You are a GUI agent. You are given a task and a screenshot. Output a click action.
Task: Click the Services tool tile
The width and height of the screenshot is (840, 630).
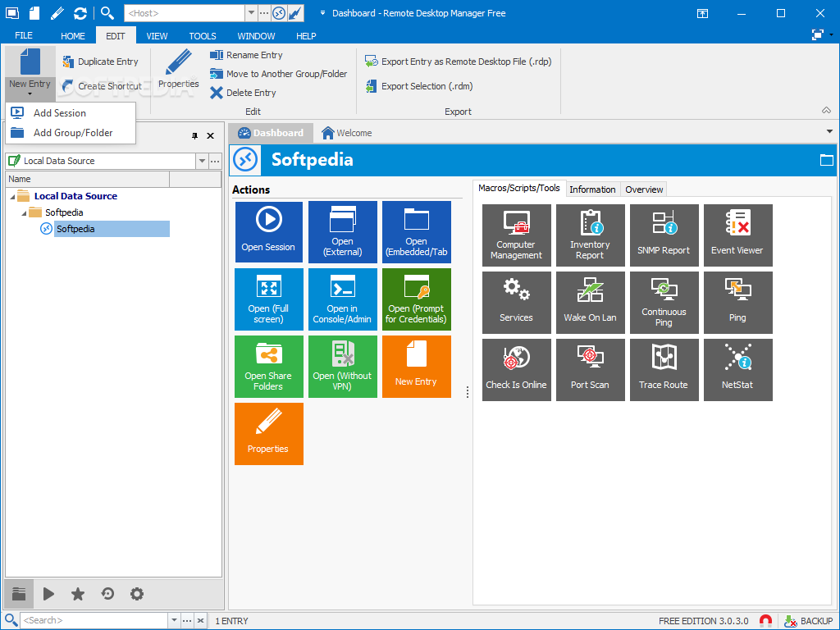point(517,303)
